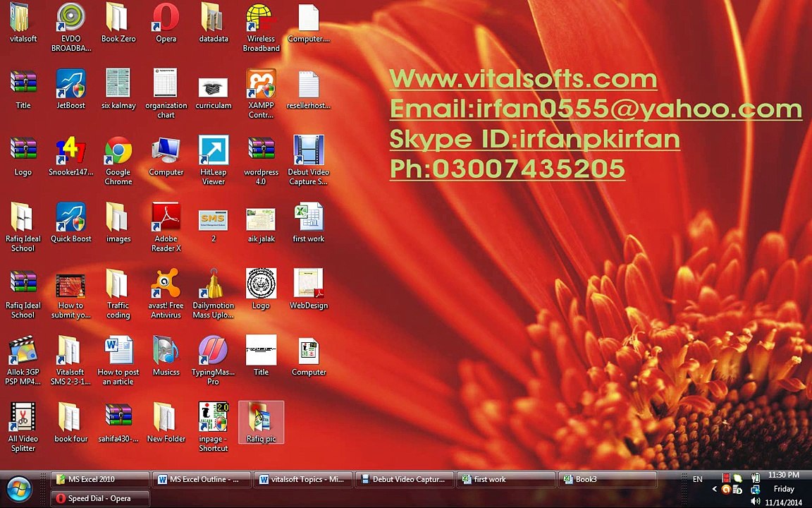The height and width of the screenshot is (508, 812).
Task: Switch to Speed Dial - Opera taskbar button
Action: 100,498
